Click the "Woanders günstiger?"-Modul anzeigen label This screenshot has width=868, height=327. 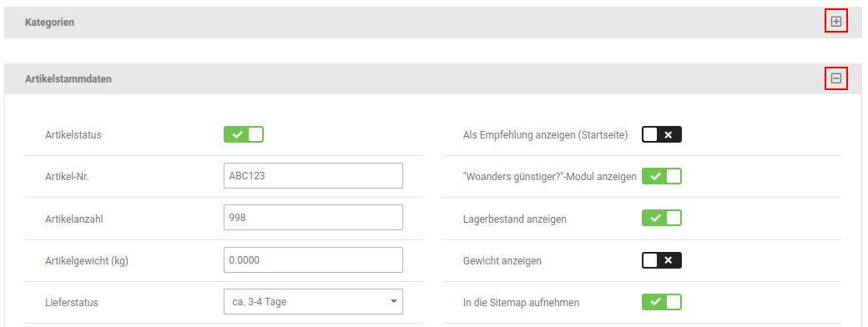550,177
